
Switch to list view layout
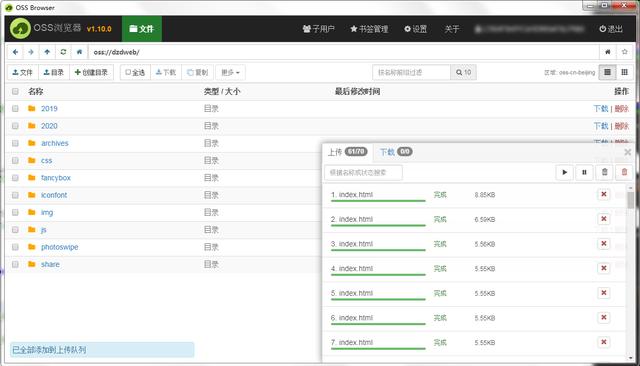pyautogui.click(x=607, y=72)
